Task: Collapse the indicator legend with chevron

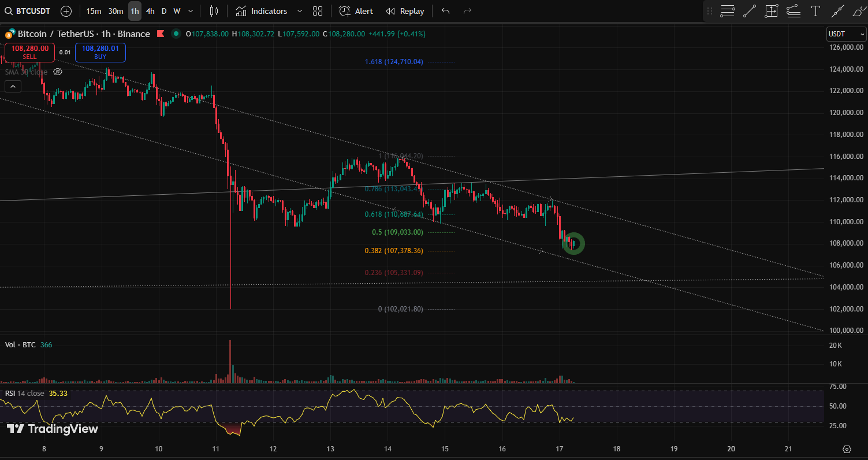Action: (x=13, y=87)
